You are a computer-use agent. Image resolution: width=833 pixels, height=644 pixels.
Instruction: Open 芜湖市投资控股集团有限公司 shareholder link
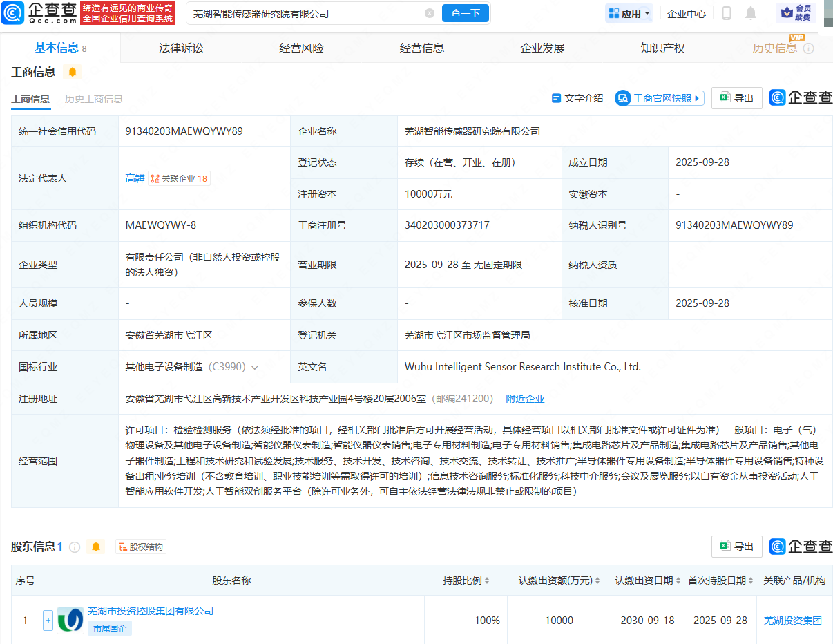click(x=151, y=611)
